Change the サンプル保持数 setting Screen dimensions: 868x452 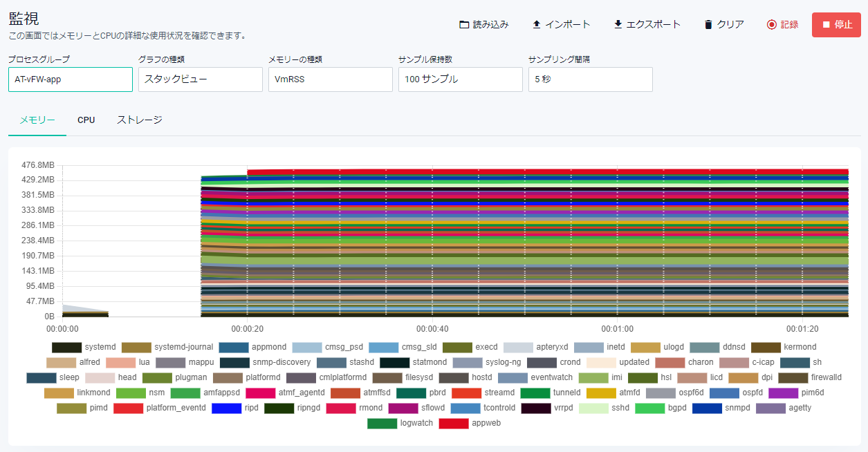pos(461,79)
